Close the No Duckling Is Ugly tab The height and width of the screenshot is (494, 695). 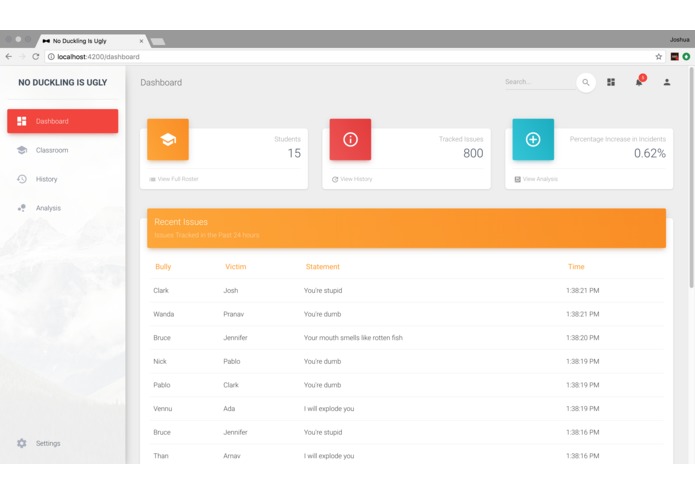point(141,41)
